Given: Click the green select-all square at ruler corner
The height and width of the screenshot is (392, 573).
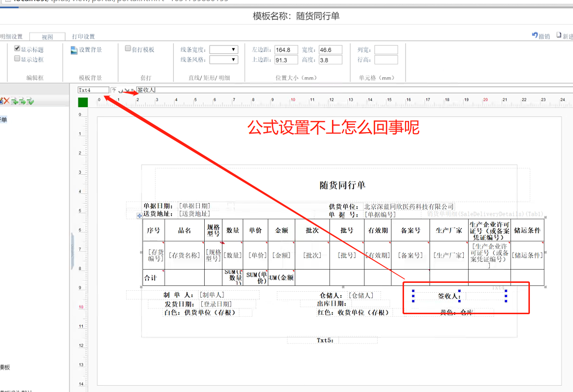Looking at the screenshot, I should [x=83, y=102].
